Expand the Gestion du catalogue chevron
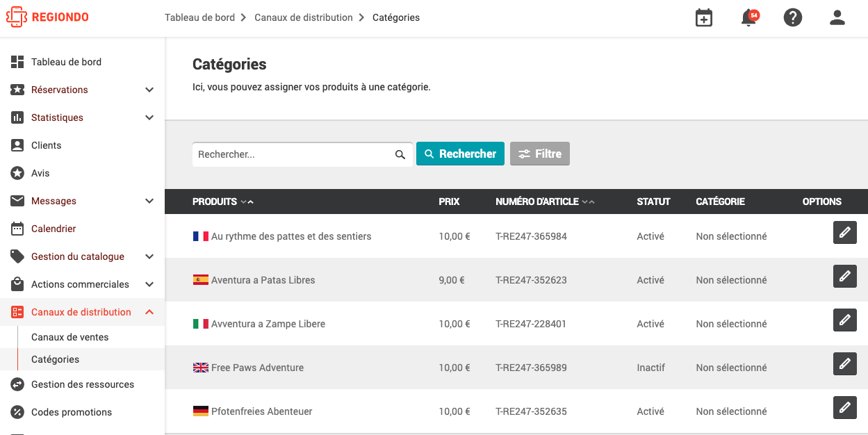The width and height of the screenshot is (868, 435). point(149,256)
